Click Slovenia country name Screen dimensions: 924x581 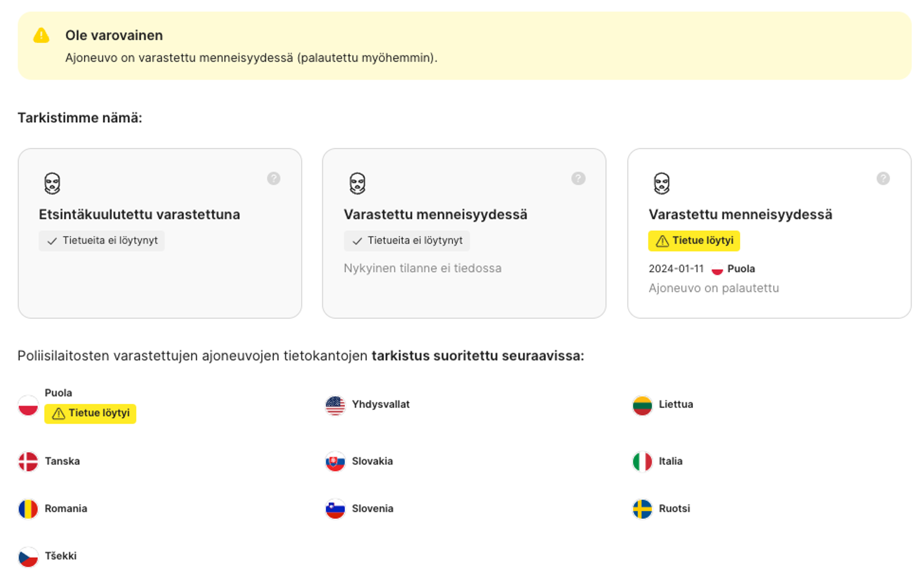373,509
